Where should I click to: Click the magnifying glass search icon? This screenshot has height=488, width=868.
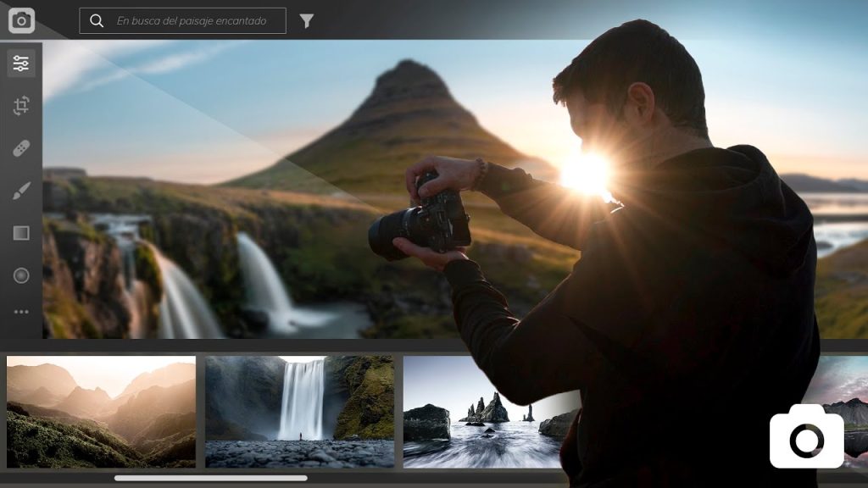97,20
